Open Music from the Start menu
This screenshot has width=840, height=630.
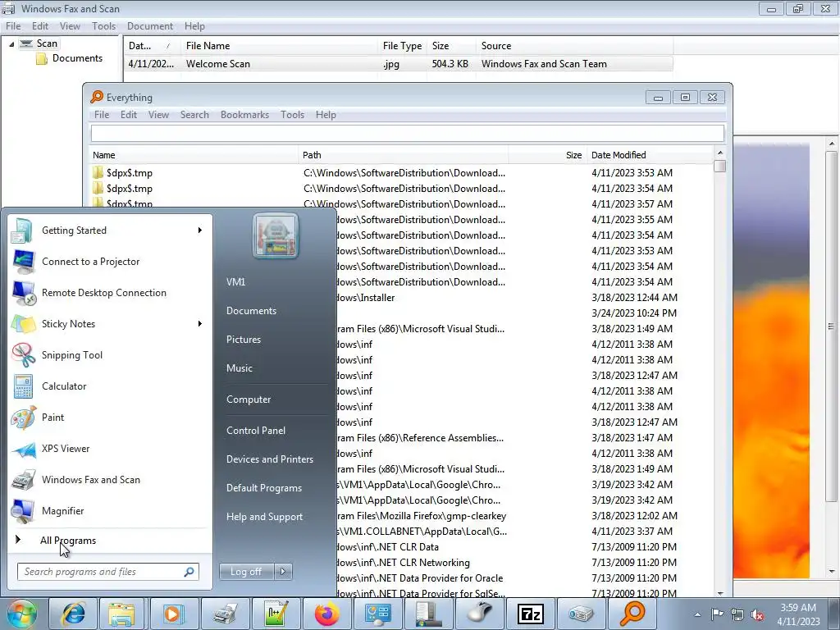tap(240, 368)
